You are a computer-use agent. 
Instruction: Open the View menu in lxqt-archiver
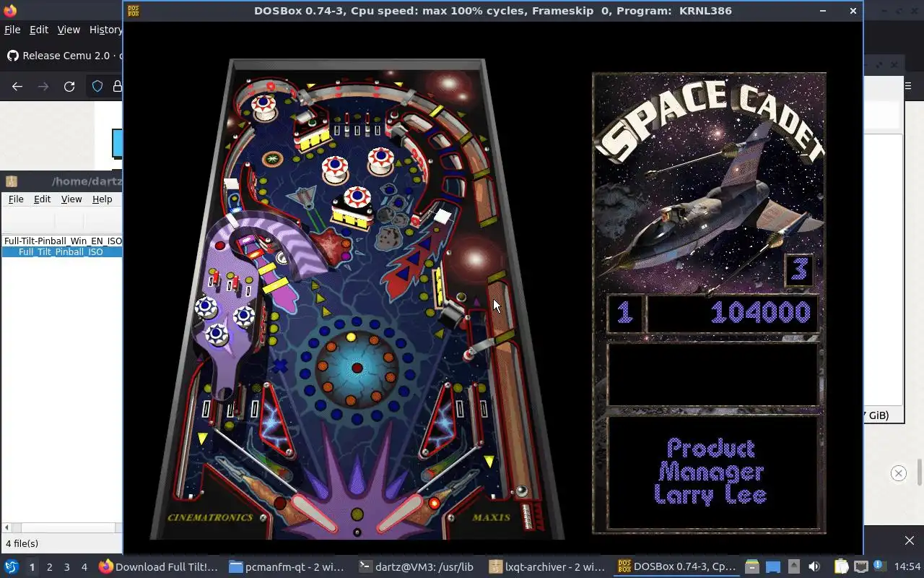tap(71, 199)
